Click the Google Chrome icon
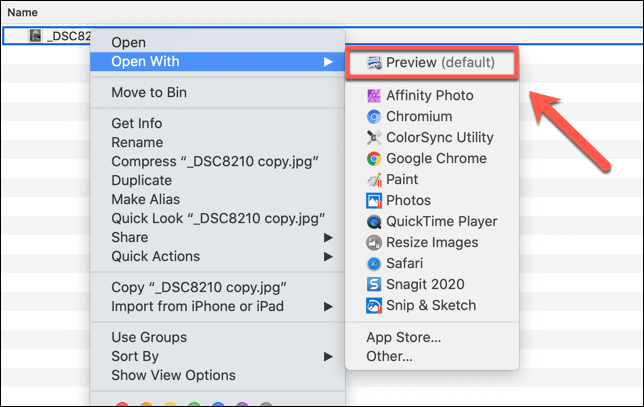Image resolution: width=644 pixels, height=407 pixels. click(374, 159)
